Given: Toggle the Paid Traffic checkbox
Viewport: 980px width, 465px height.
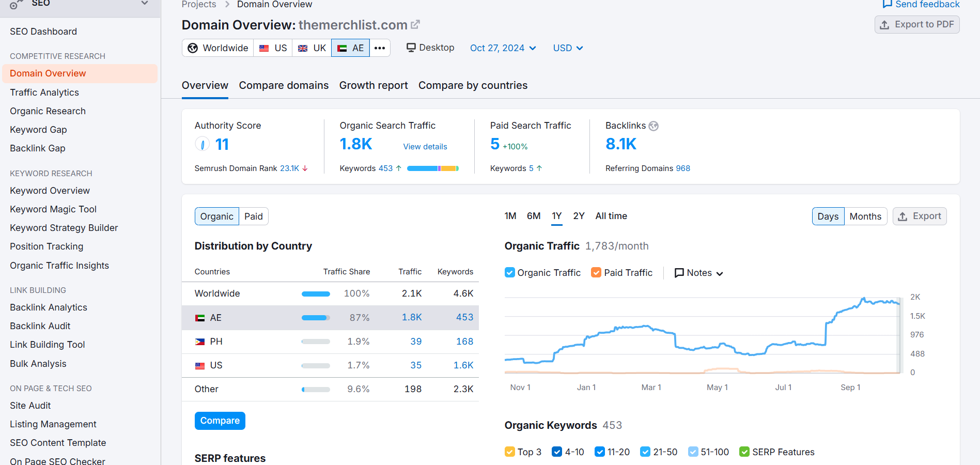Looking at the screenshot, I should coord(596,273).
